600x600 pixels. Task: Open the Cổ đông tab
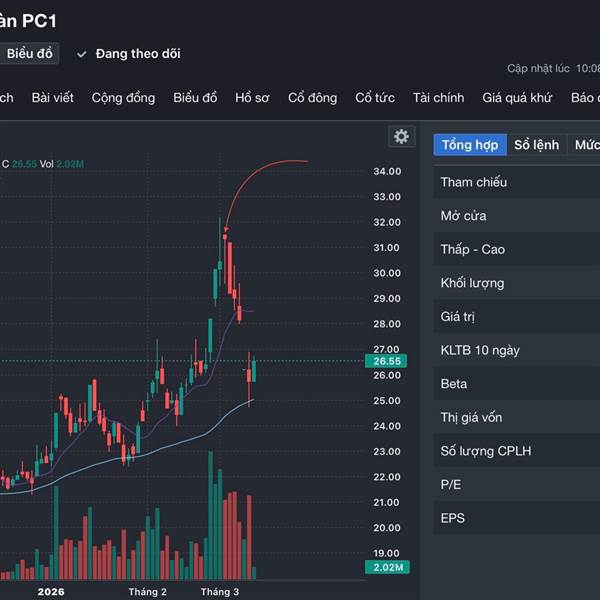pos(313,97)
